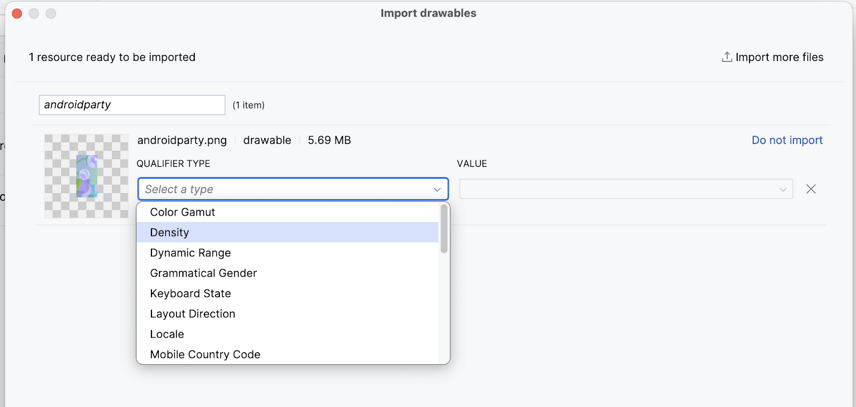Pick the Locale qualifier option
The image size is (856, 407).
click(167, 334)
